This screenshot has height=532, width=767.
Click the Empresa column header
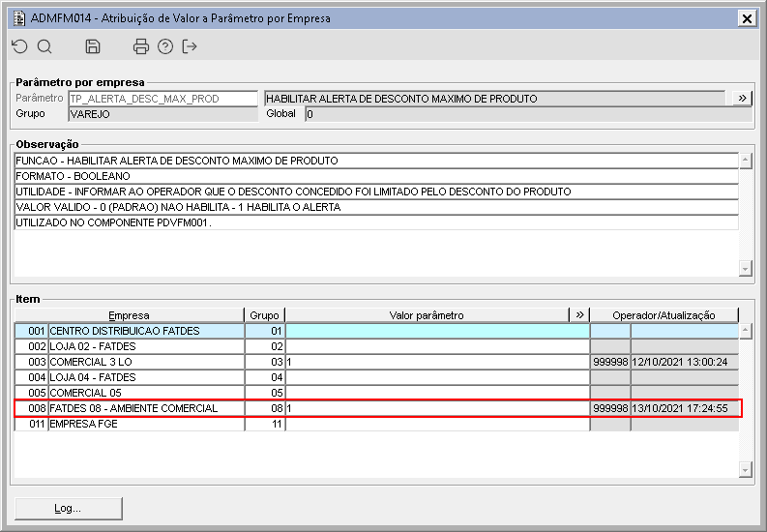130,315
